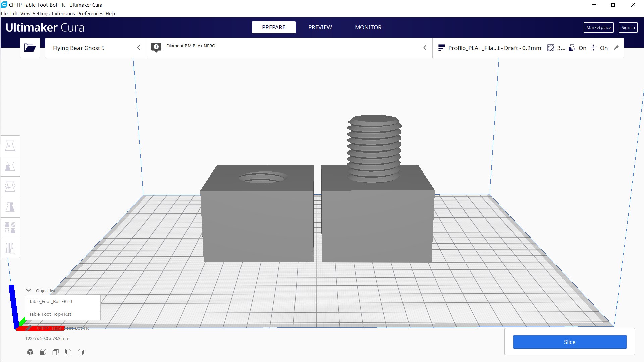Open the File menu
644x362 pixels.
(4, 14)
